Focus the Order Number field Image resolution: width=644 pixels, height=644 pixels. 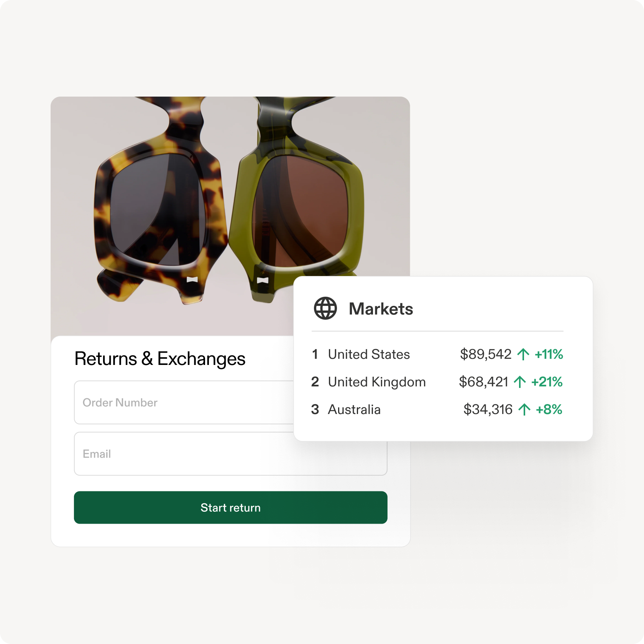coord(184,402)
